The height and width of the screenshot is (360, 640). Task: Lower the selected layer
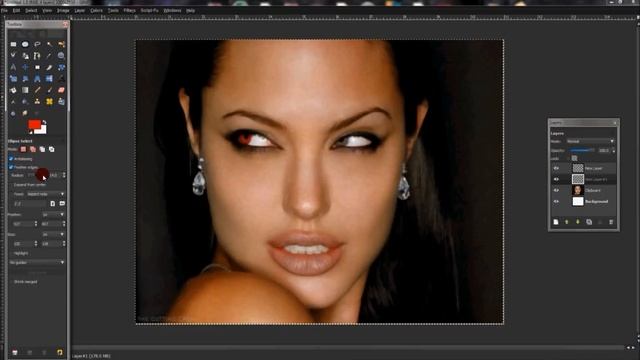pos(578,222)
